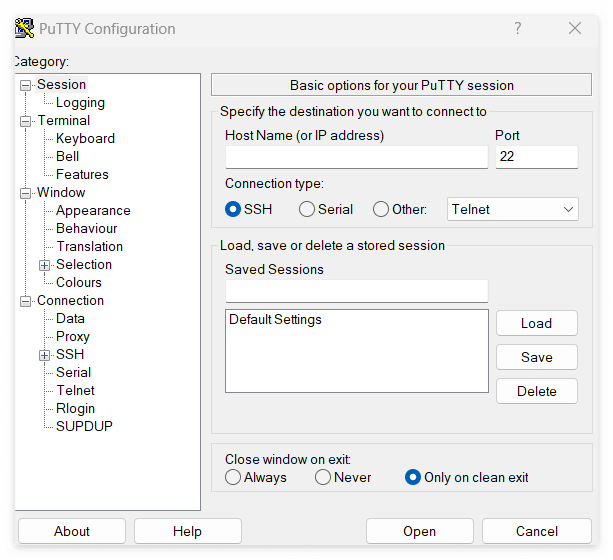Open Translation settings category
Viewport: 613px width, 560px height.
(x=90, y=246)
